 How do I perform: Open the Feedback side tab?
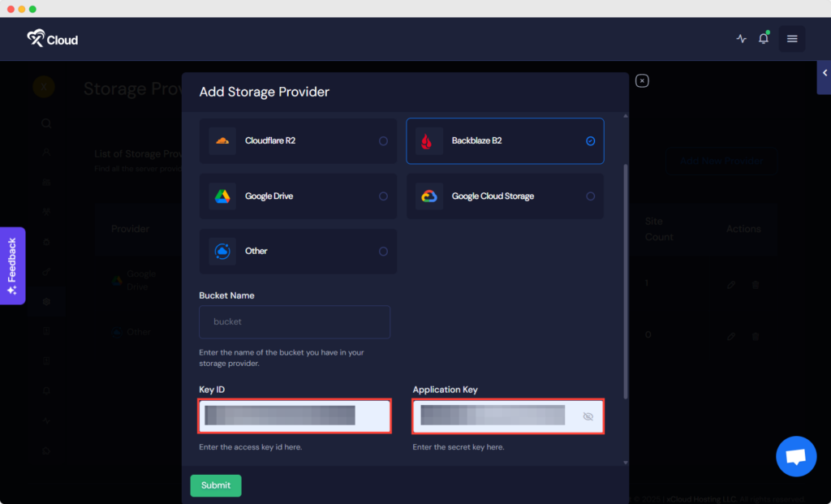coord(12,265)
